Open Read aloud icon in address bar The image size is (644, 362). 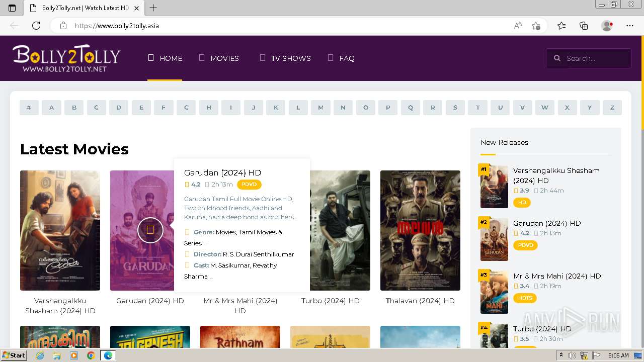pos(518,26)
